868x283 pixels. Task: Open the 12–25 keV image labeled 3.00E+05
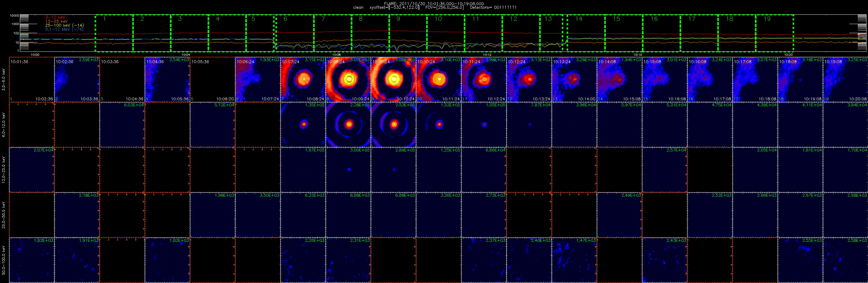tap(348, 169)
